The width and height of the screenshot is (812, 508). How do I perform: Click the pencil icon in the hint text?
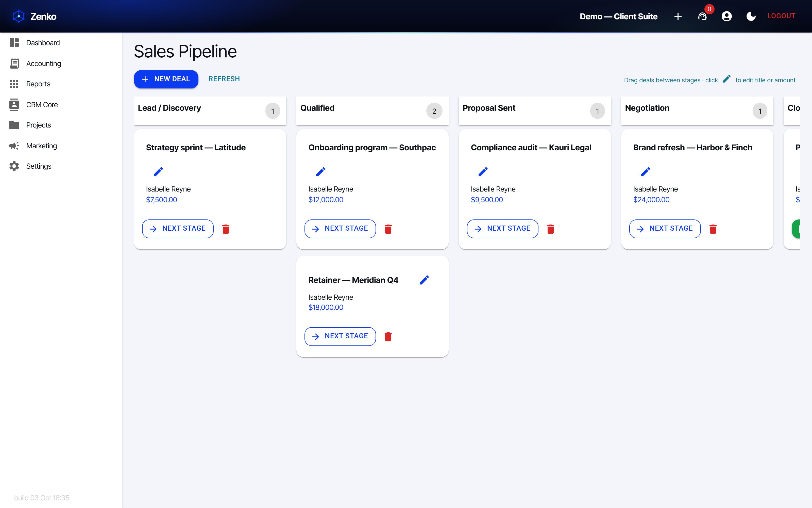(726, 79)
